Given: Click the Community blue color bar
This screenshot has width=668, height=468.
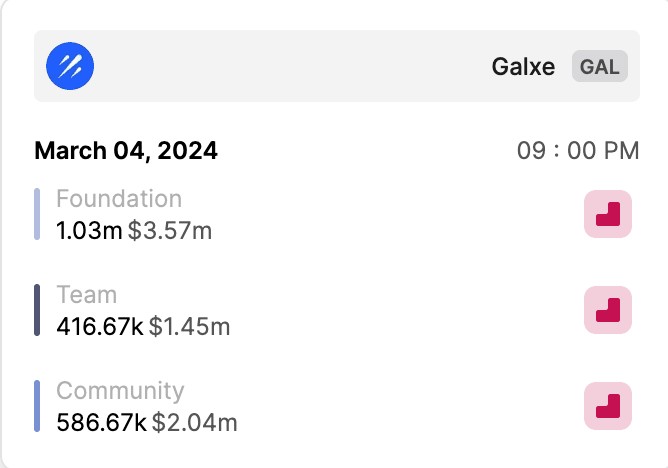Looking at the screenshot, I should pos(37,406).
